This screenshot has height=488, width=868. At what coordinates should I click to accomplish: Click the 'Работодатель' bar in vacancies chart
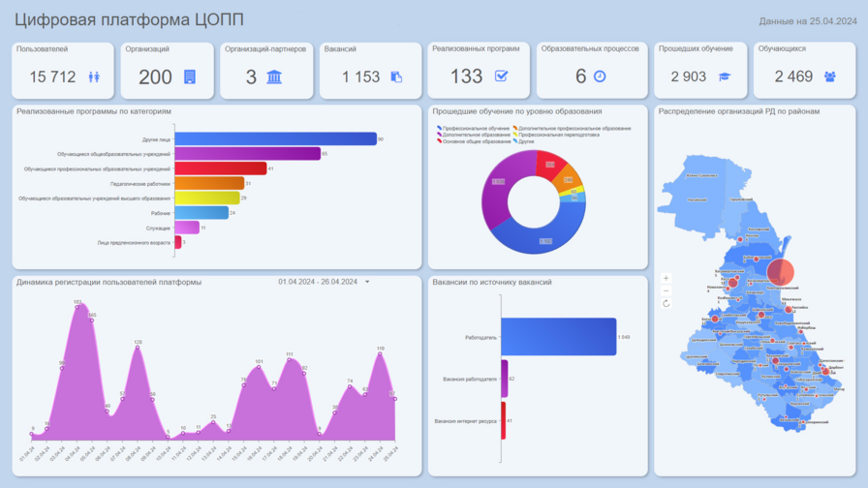[559, 337]
